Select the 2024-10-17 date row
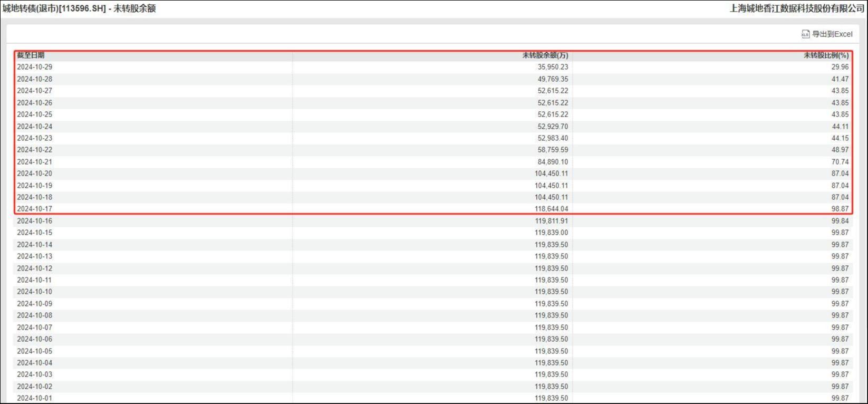The height and width of the screenshot is (404, 868). point(433,209)
